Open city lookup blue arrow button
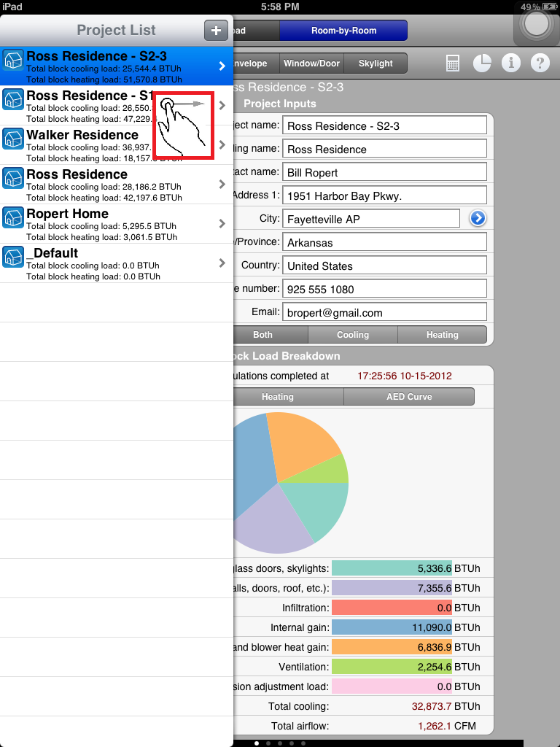Viewport: 560px width, 747px height. click(477, 218)
